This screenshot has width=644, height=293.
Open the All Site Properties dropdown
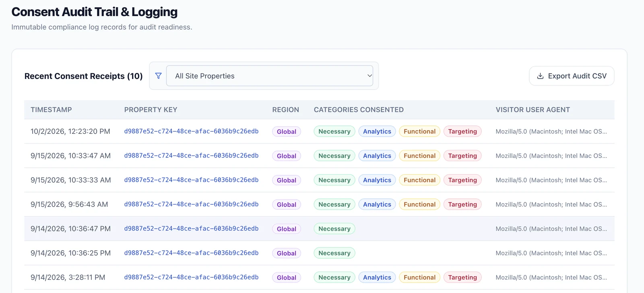(270, 76)
